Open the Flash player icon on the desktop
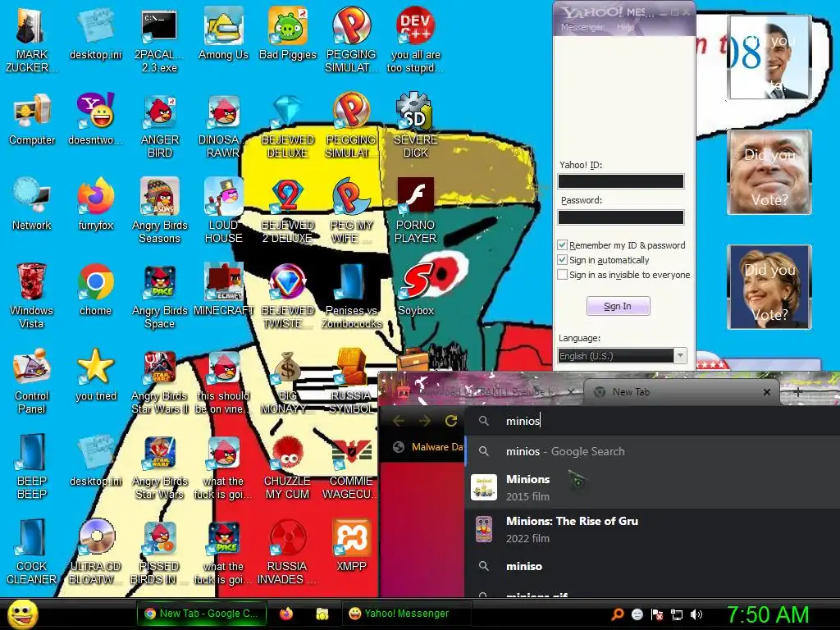 (415, 196)
